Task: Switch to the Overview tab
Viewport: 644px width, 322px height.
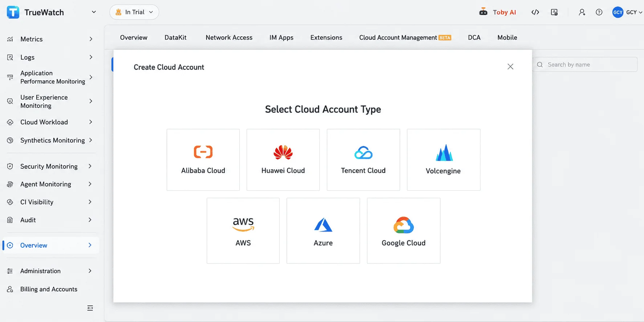Action: click(134, 38)
